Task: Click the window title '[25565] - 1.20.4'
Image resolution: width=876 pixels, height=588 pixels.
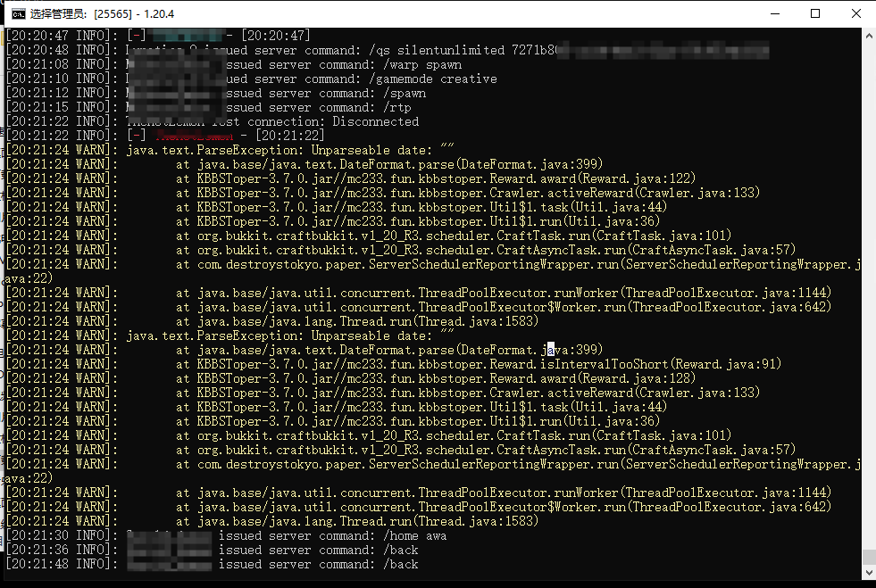Action: tap(135, 14)
